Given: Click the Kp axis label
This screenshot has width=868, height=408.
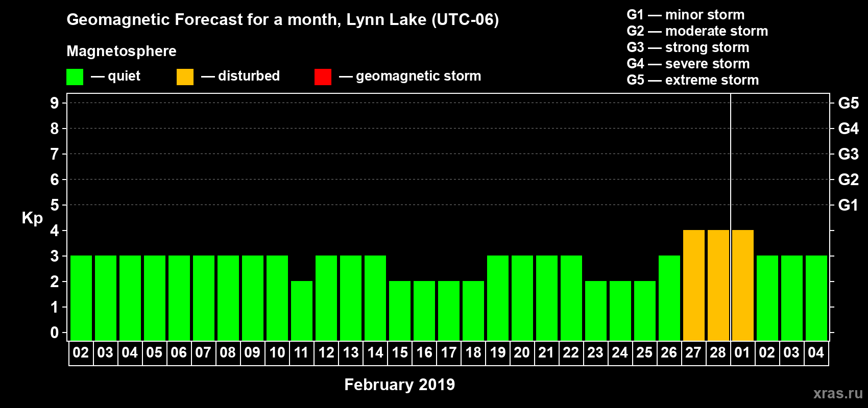Looking at the screenshot, I should tap(32, 218).
